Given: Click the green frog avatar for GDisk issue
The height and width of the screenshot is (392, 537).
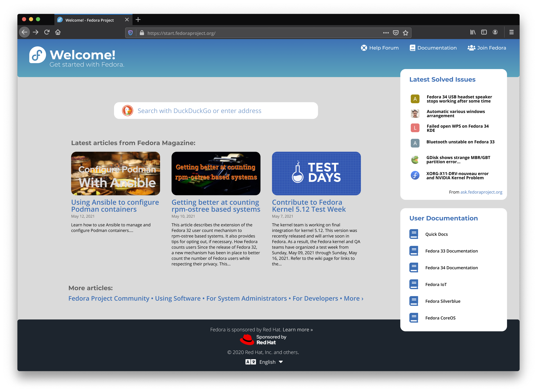Looking at the screenshot, I should click(415, 160).
